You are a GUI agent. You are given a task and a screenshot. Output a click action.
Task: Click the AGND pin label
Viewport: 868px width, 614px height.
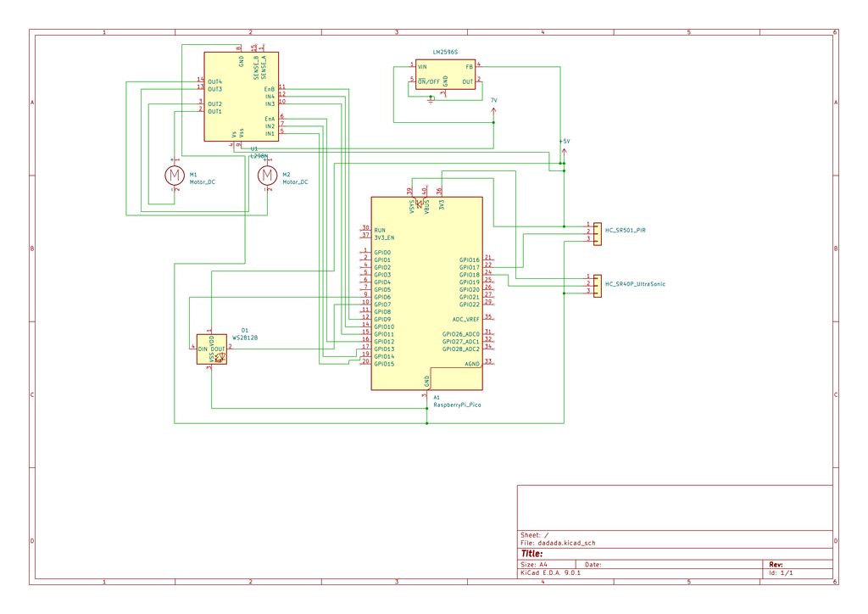pyautogui.click(x=472, y=365)
